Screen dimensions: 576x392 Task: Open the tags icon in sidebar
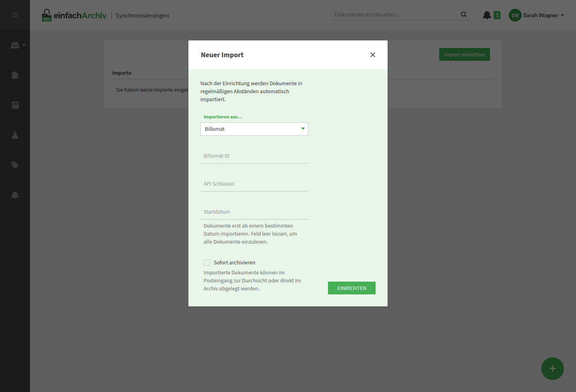(15, 165)
